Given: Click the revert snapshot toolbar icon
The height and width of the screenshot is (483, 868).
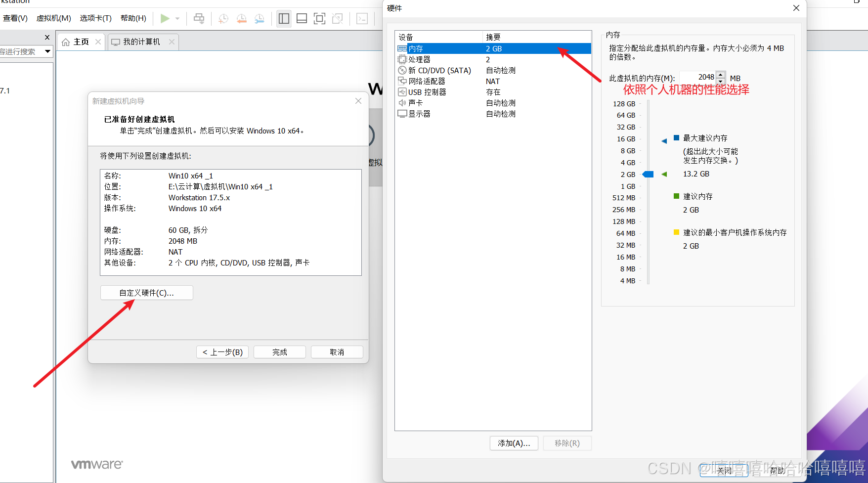Looking at the screenshot, I should pos(241,18).
